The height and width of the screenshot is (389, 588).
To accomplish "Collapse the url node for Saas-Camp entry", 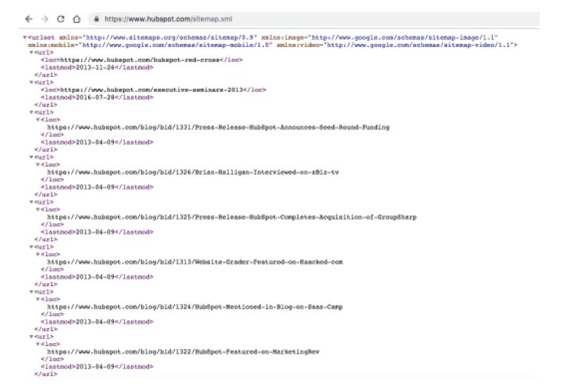I will point(31,292).
